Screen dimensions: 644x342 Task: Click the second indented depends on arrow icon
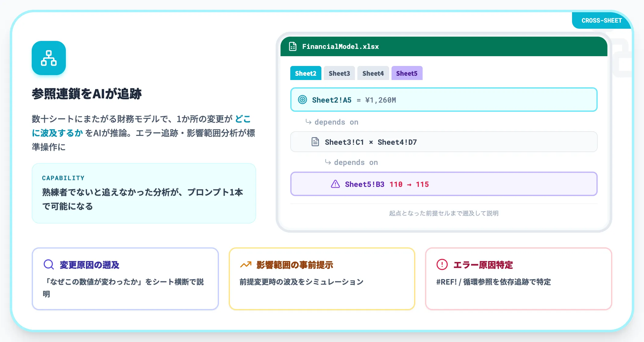coord(328,162)
